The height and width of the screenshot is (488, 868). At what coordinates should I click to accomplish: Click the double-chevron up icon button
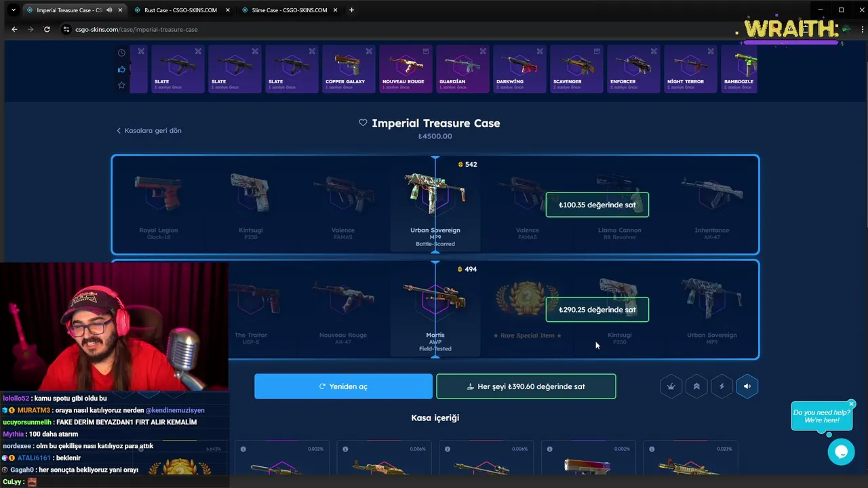click(696, 386)
